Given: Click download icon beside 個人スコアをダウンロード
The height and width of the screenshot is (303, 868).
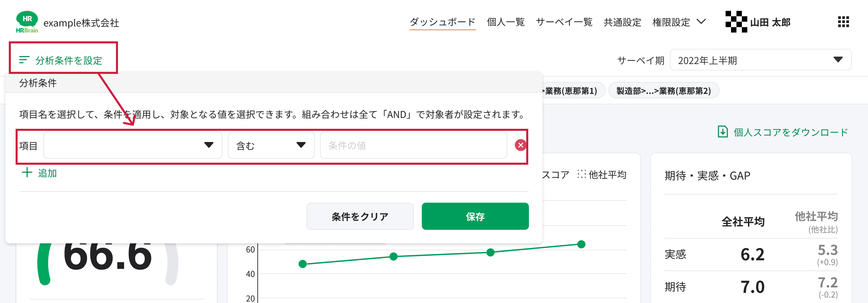Looking at the screenshot, I should pos(723,132).
